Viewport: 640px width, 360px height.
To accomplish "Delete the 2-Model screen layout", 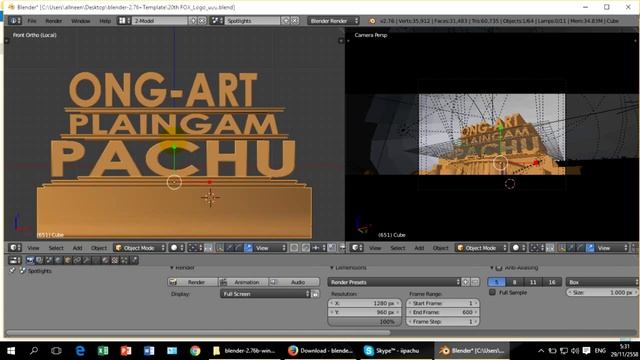I will (202, 20).
